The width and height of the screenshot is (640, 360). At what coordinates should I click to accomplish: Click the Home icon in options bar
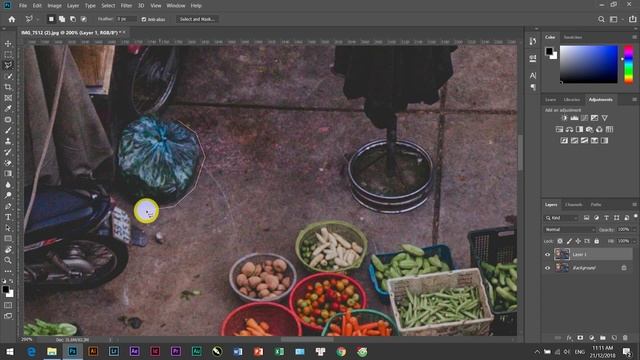tap(11, 19)
